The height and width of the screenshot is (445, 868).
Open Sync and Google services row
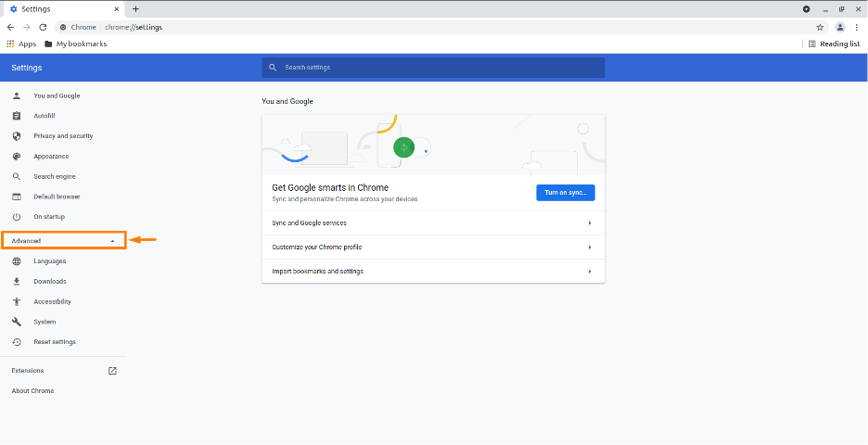pos(433,223)
